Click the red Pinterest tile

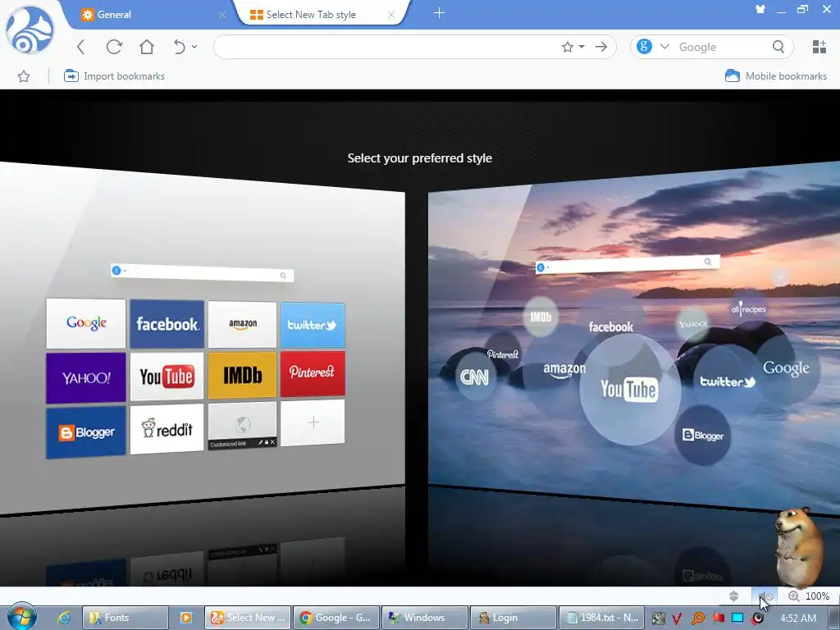[313, 373]
